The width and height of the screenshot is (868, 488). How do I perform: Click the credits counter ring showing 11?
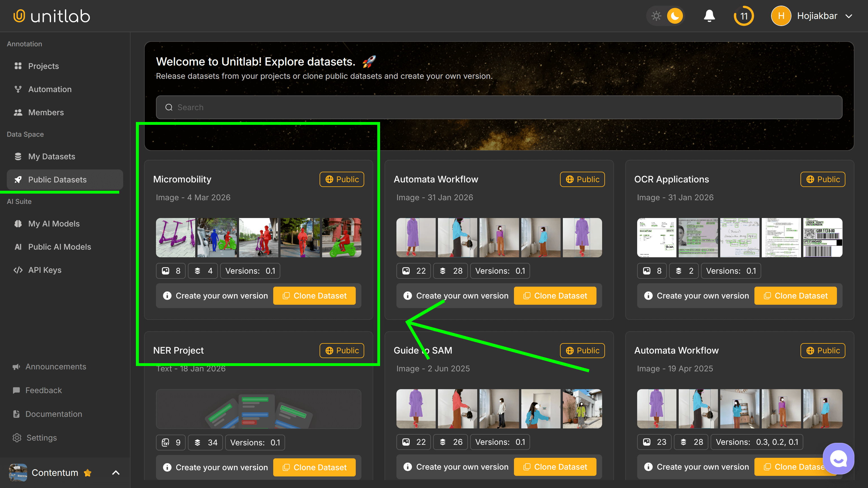744,16
